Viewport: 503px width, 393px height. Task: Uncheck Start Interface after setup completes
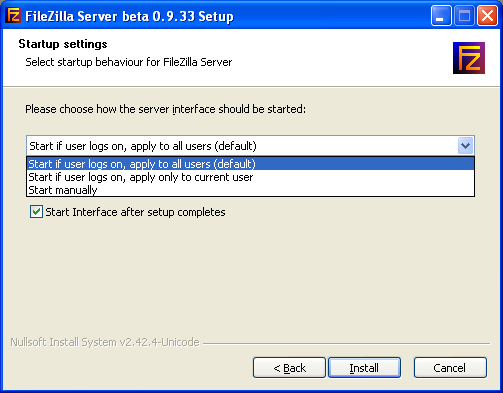[x=36, y=212]
